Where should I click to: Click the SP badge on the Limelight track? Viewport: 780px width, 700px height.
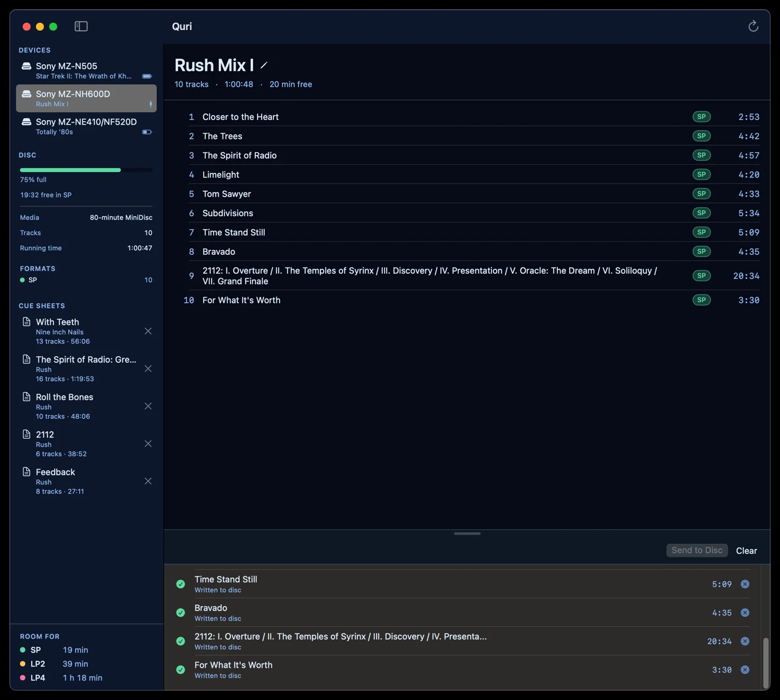pyautogui.click(x=701, y=175)
